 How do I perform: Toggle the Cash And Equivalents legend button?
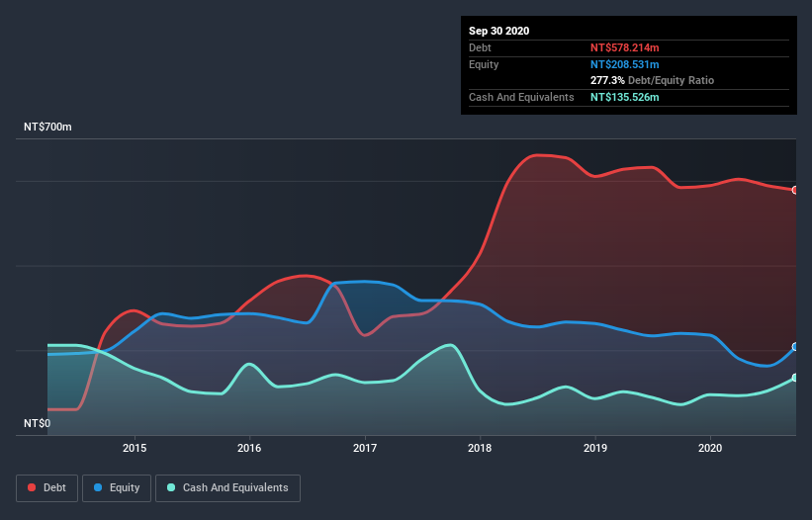click(227, 488)
